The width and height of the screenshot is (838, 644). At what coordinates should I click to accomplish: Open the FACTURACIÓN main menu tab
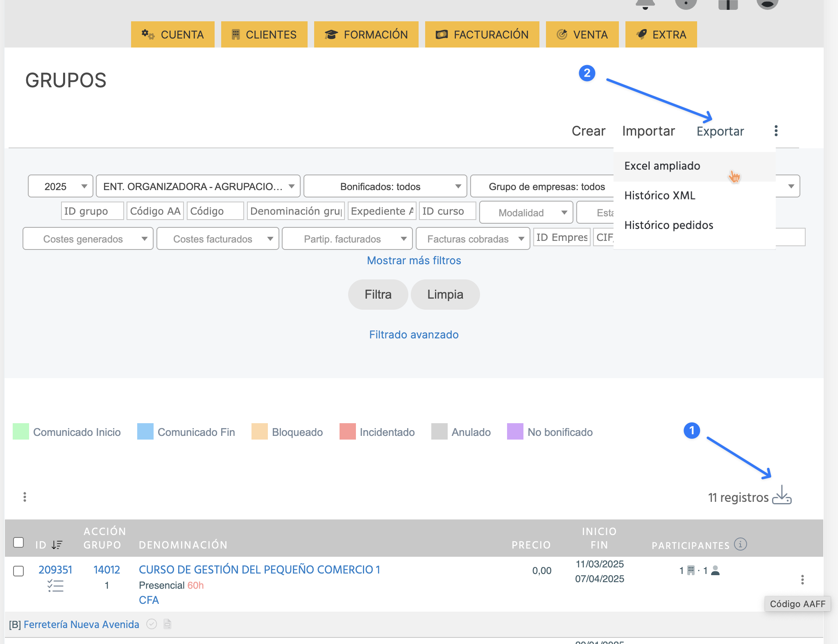(x=482, y=35)
